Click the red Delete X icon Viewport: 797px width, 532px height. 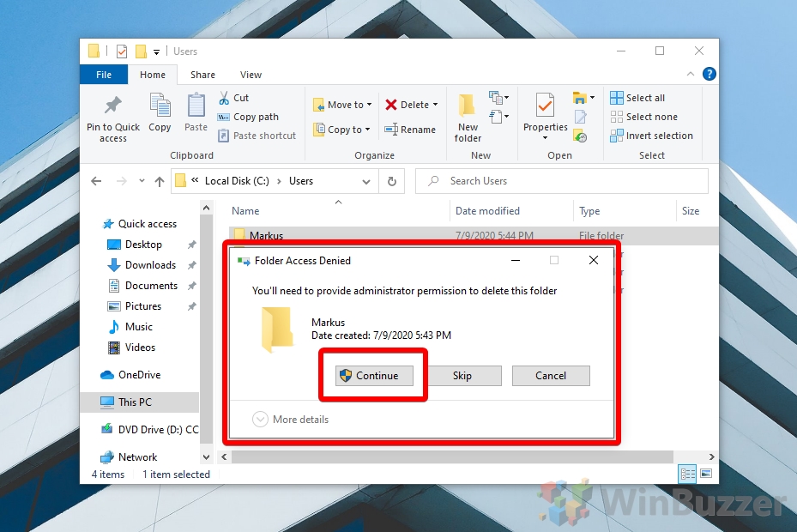pyautogui.click(x=391, y=105)
